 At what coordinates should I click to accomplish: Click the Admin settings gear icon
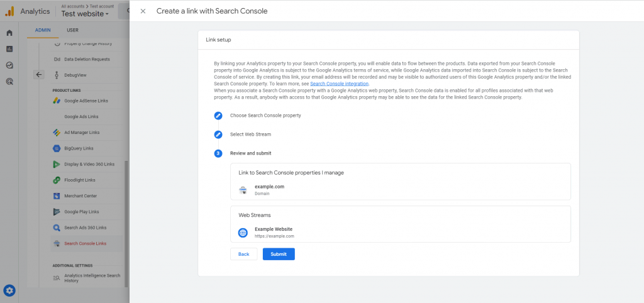(9, 290)
